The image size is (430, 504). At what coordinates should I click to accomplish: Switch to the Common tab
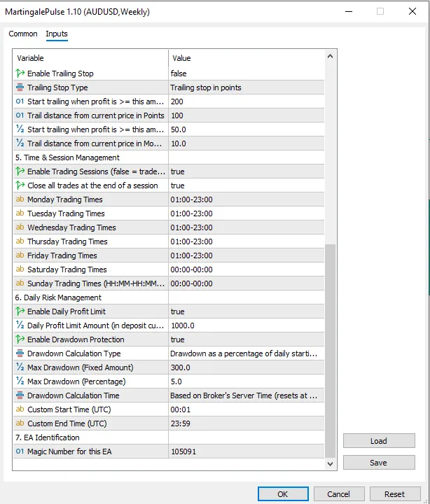(x=23, y=34)
